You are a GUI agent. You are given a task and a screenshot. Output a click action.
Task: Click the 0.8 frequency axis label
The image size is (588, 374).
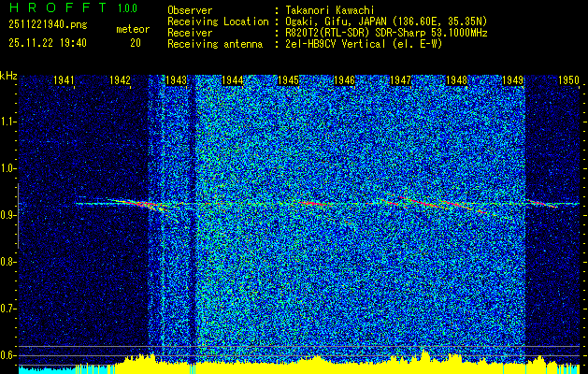(7, 262)
